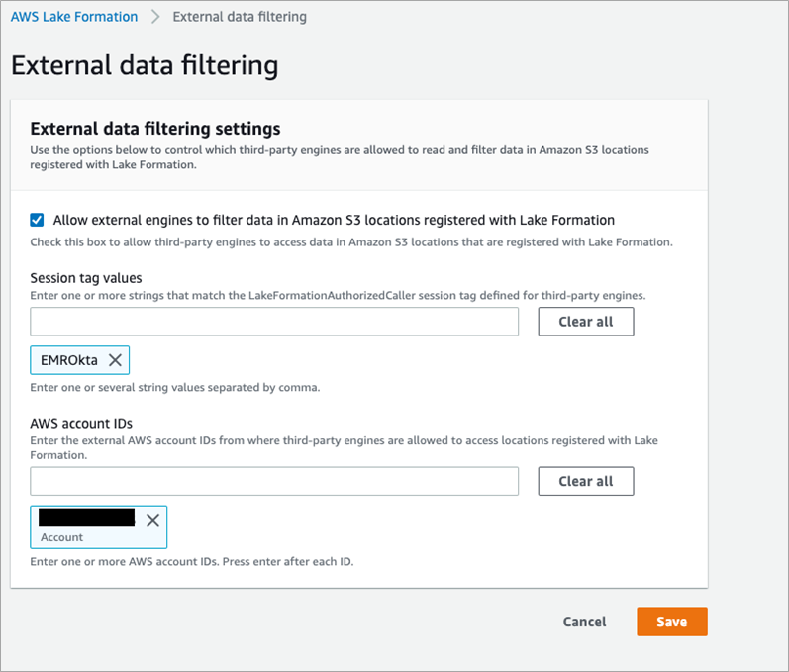Remove the EMROkta session tag
The image size is (789, 672).
point(115,360)
